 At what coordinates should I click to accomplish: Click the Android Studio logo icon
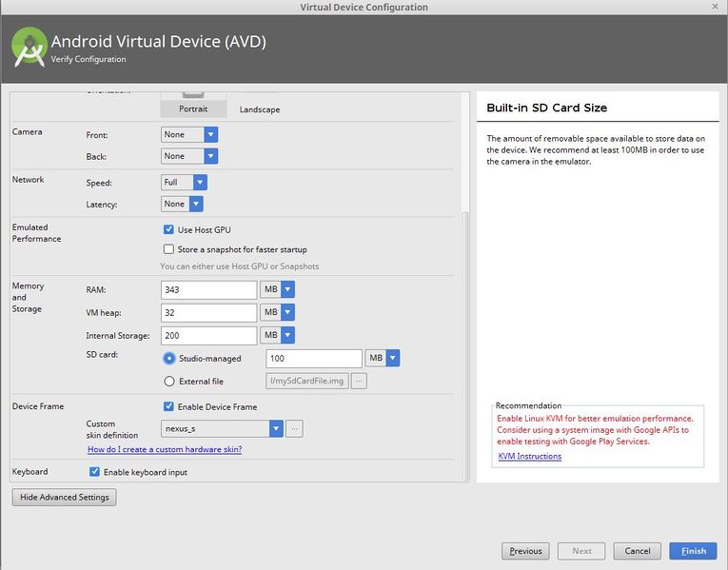point(30,47)
